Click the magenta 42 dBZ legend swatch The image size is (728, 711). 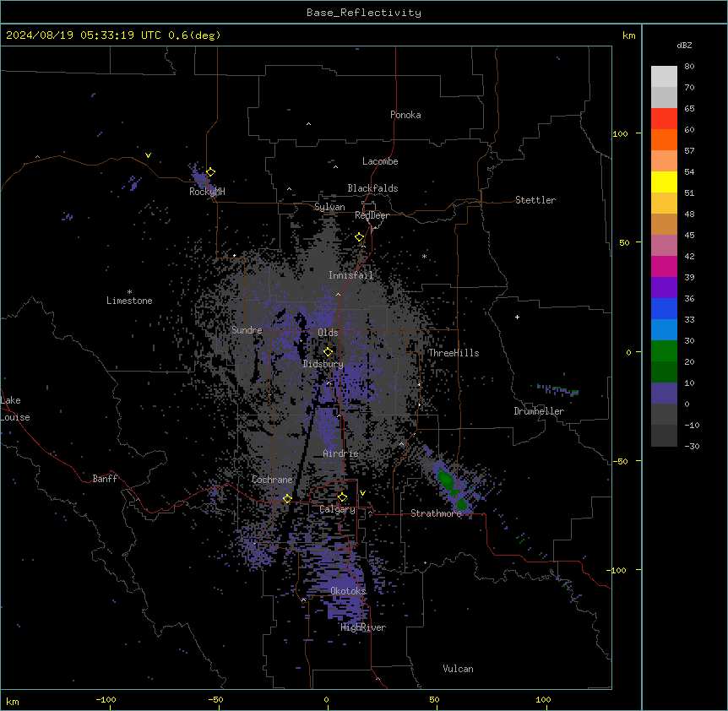pos(664,266)
